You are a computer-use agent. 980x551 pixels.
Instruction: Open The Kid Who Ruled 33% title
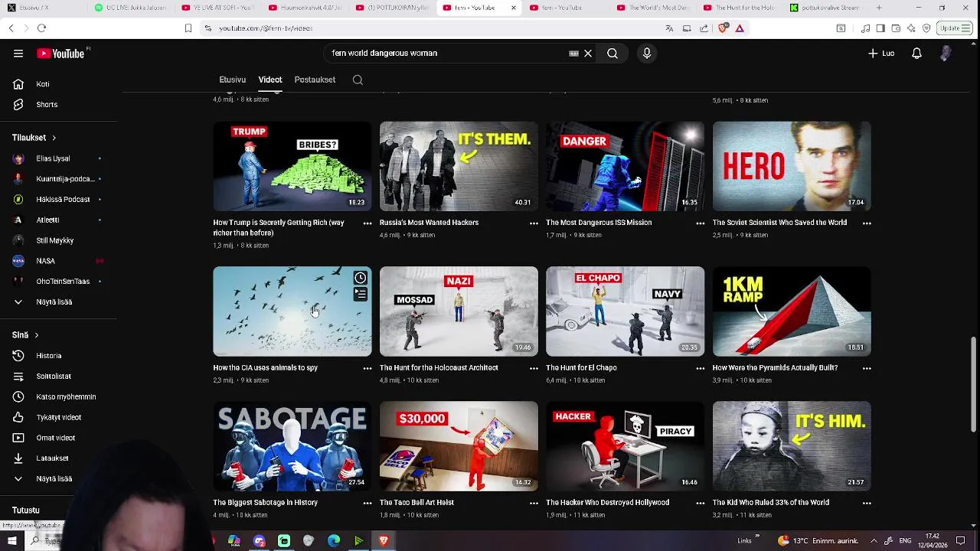(770, 503)
